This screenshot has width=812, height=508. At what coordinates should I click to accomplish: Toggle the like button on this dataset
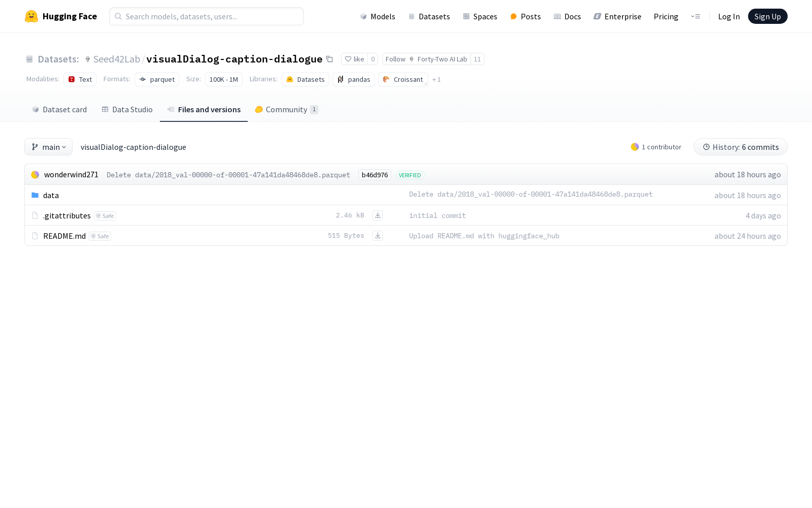pyautogui.click(x=355, y=59)
